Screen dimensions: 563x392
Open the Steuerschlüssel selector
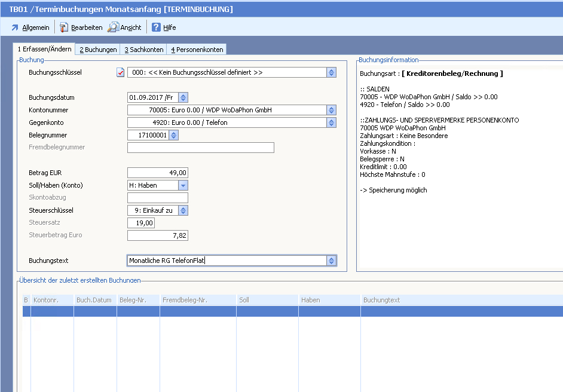(x=183, y=210)
